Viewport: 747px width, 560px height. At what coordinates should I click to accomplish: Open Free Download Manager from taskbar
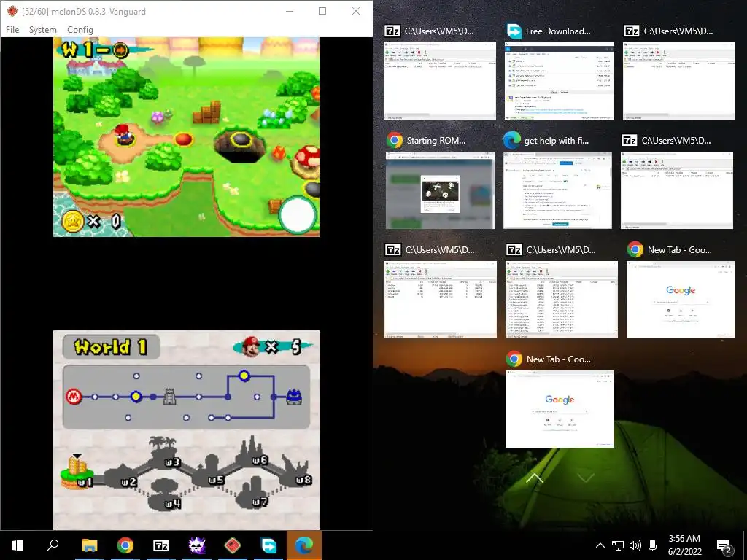pyautogui.click(x=268, y=545)
